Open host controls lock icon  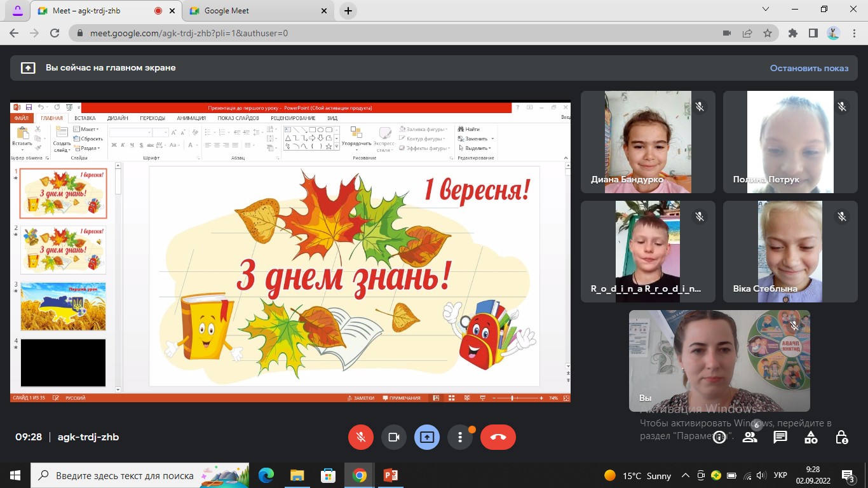[x=842, y=437]
